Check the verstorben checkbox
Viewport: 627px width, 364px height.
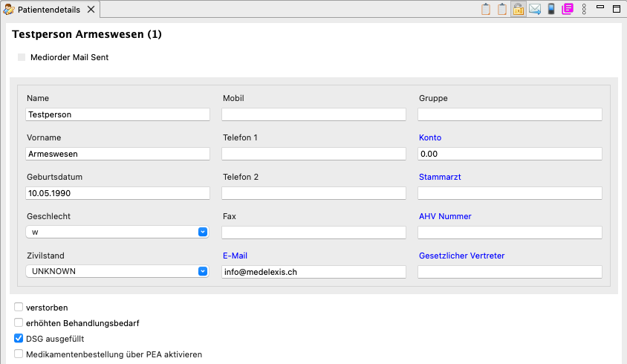(19, 307)
